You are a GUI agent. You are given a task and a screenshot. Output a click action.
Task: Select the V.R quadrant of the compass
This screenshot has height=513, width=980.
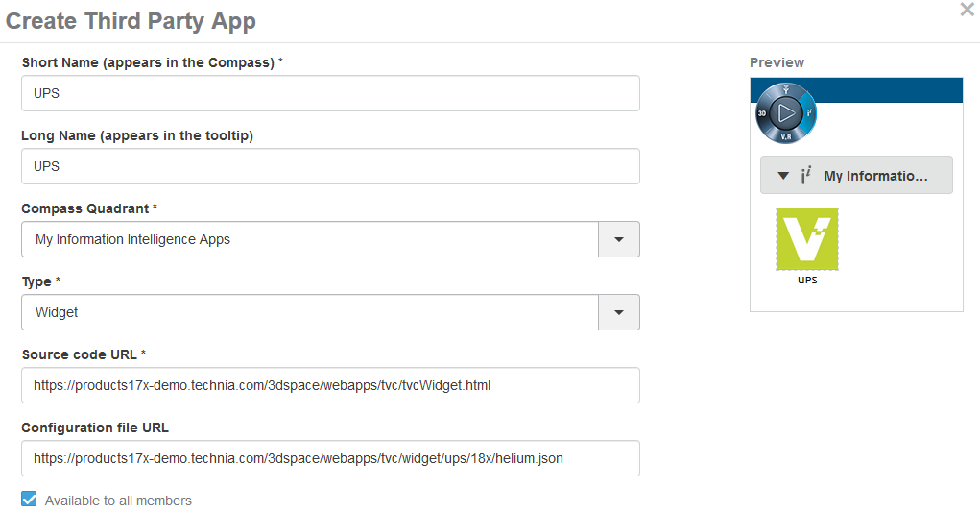click(786, 136)
